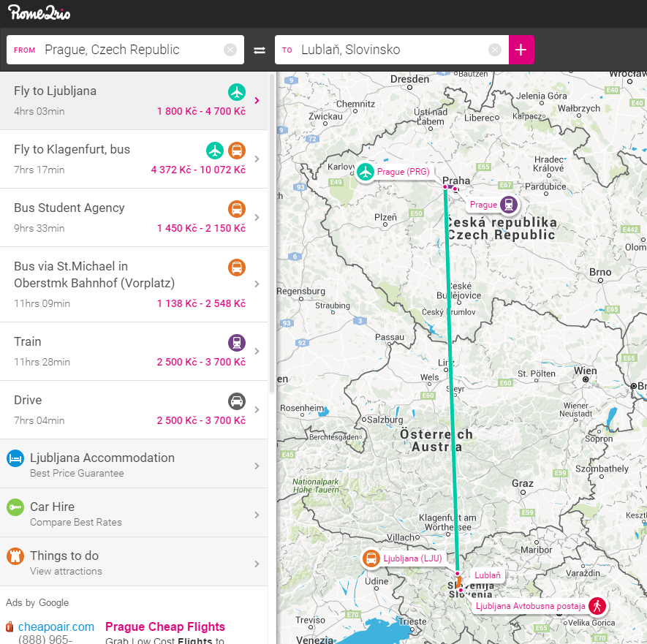Click the Things to do castle icon
Viewport: 647px width, 644px height.
pos(15,556)
